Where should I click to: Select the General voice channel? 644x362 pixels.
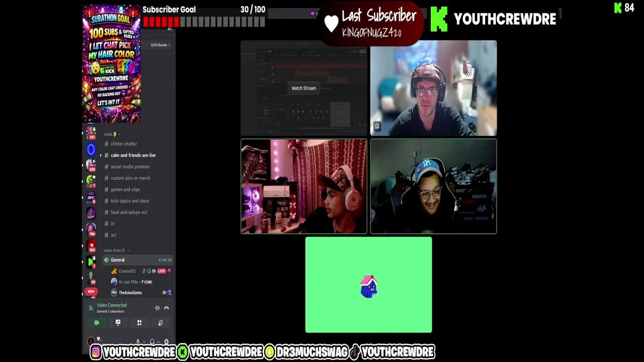point(138,260)
